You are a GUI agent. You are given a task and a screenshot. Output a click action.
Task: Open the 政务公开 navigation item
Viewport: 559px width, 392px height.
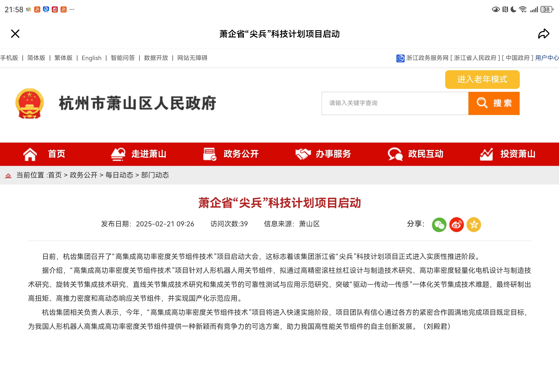click(x=231, y=154)
